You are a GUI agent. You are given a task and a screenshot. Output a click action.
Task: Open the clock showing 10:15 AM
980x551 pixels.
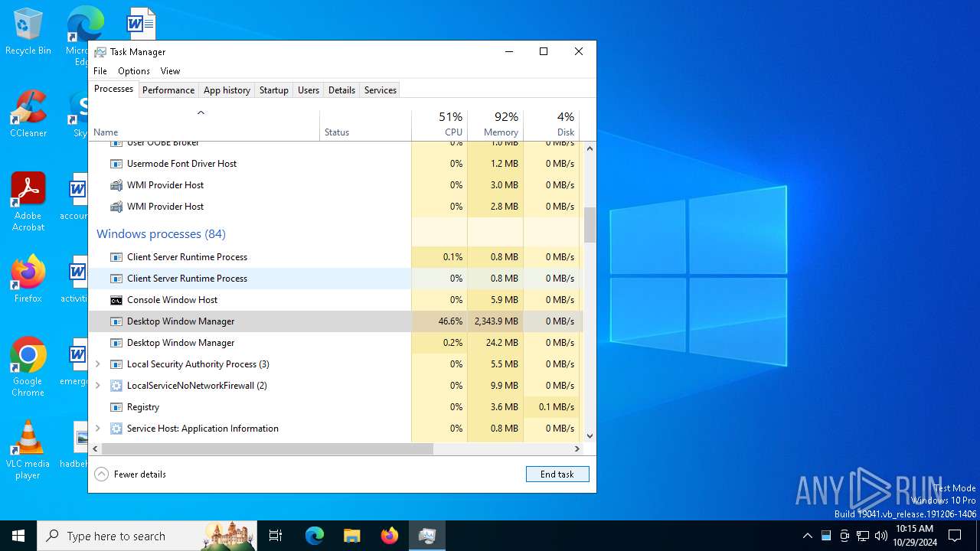[x=915, y=536]
